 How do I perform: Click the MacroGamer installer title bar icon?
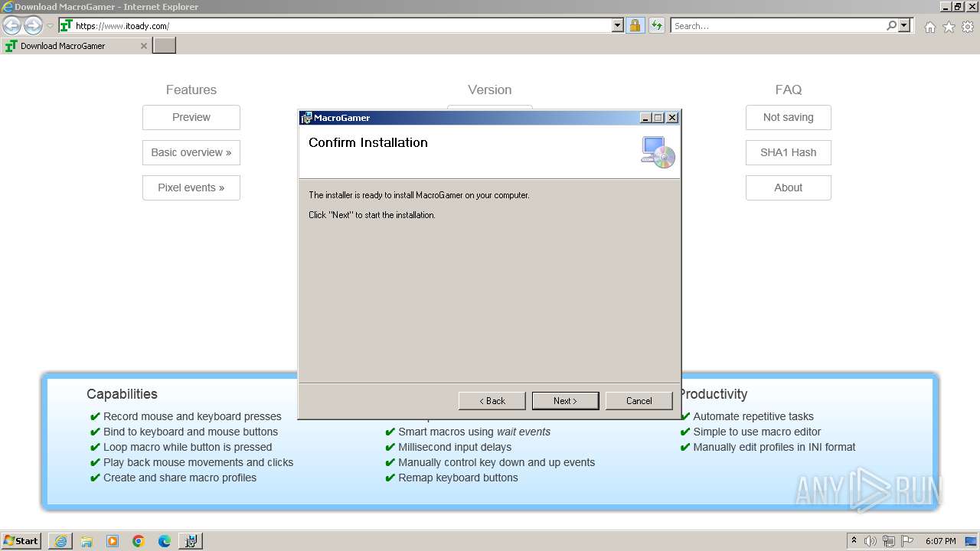click(306, 118)
